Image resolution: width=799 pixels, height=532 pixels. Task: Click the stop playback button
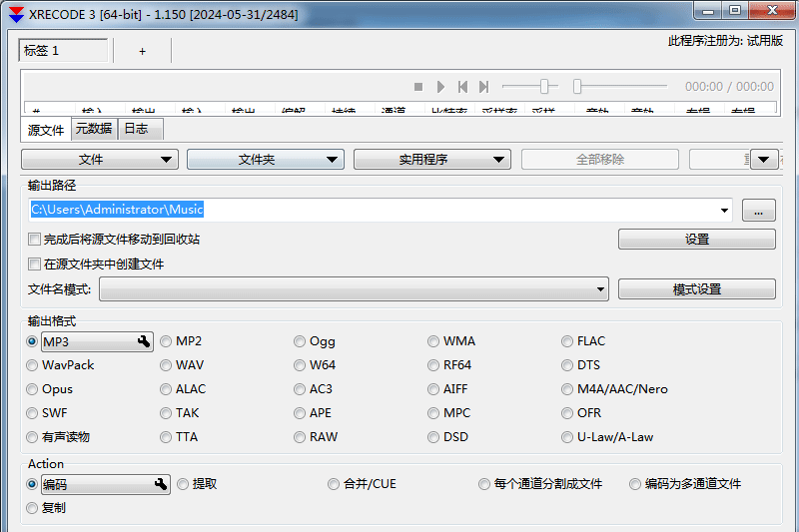pyautogui.click(x=418, y=87)
